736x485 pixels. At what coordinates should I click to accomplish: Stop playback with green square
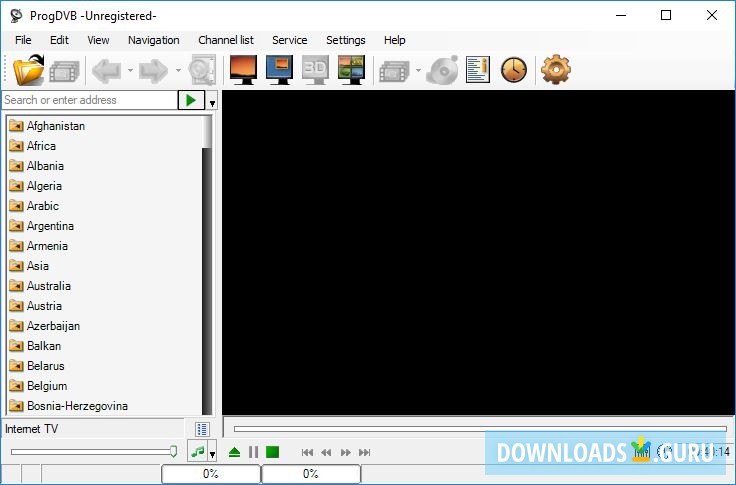pos(273,452)
